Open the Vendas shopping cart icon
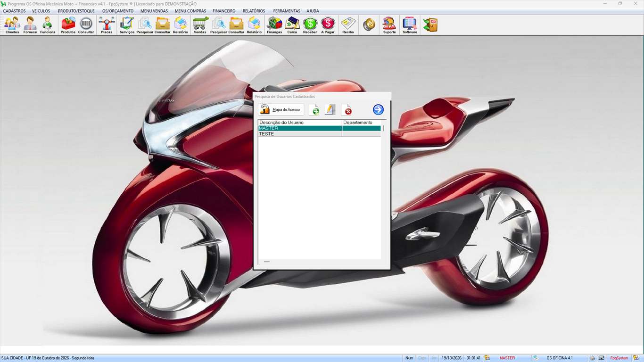Viewport: 644px width, 362px height. pos(200,25)
